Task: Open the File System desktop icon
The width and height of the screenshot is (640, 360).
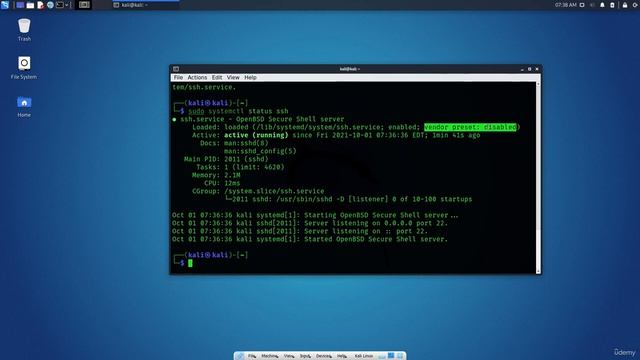Action: pyautogui.click(x=24, y=68)
